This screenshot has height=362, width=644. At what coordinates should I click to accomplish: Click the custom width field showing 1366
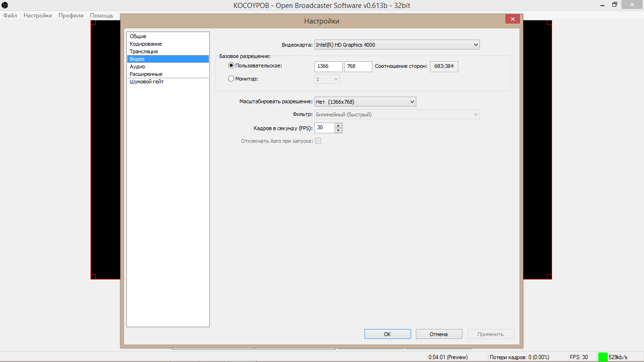pyautogui.click(x=329, y=66)
